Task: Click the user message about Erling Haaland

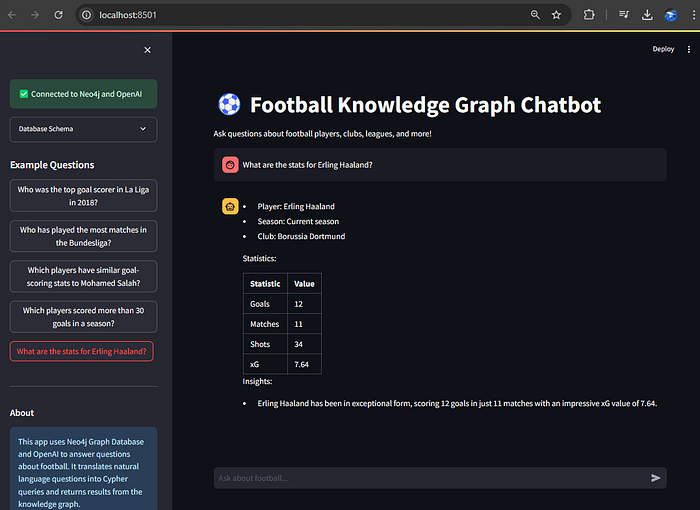Action: [x=307, y=165]
